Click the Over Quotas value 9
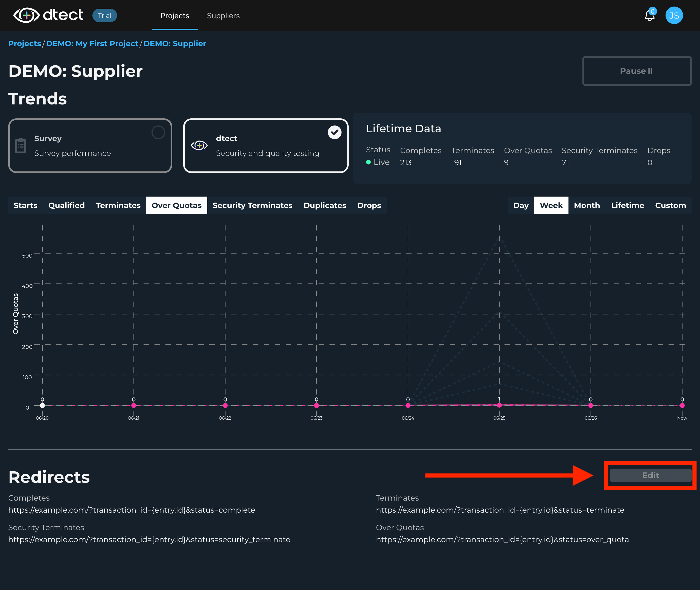700x590 pixels. coord(506,163)
